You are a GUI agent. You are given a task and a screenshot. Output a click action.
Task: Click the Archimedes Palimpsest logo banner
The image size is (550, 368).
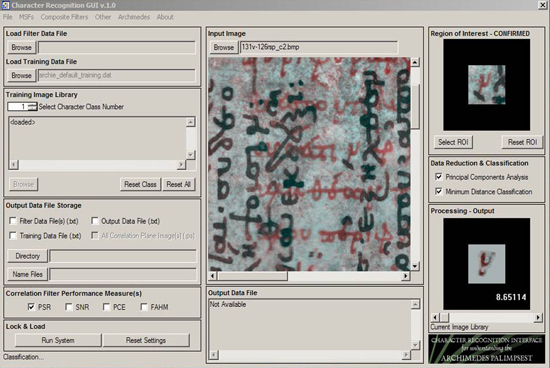[487, 349]
